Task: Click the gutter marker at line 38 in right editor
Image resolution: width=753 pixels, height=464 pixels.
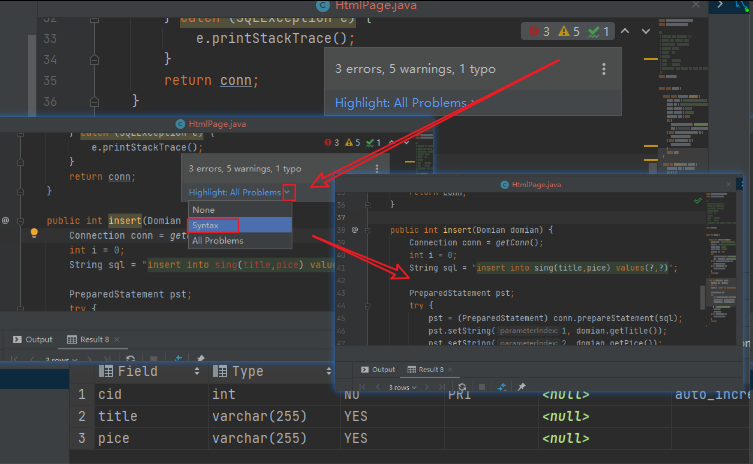Action: (355, 230)
